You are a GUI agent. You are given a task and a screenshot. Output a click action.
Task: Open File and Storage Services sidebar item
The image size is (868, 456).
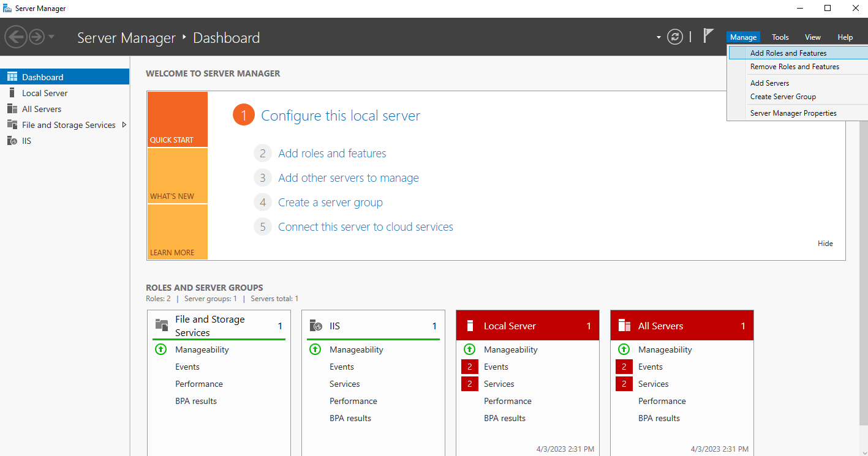[64, 125]
